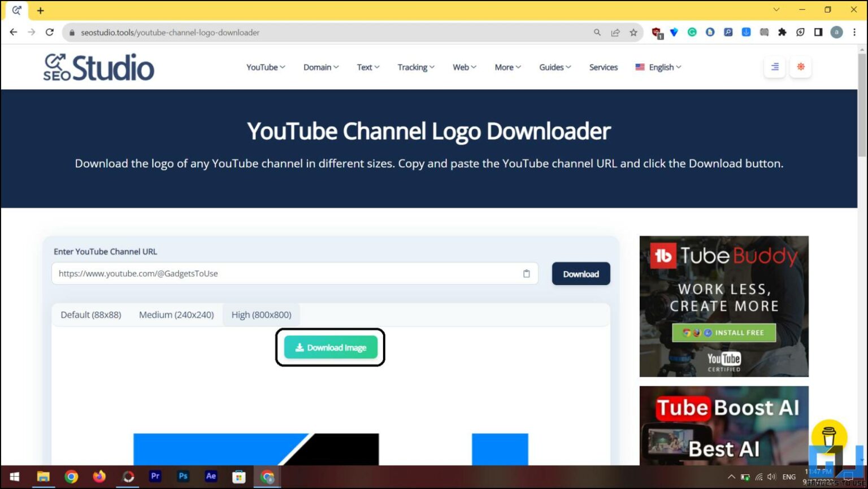Screen dimensions: 868x489
Task: Expand the Tracking dropdown menu
Action: click(x=415, y=67)
